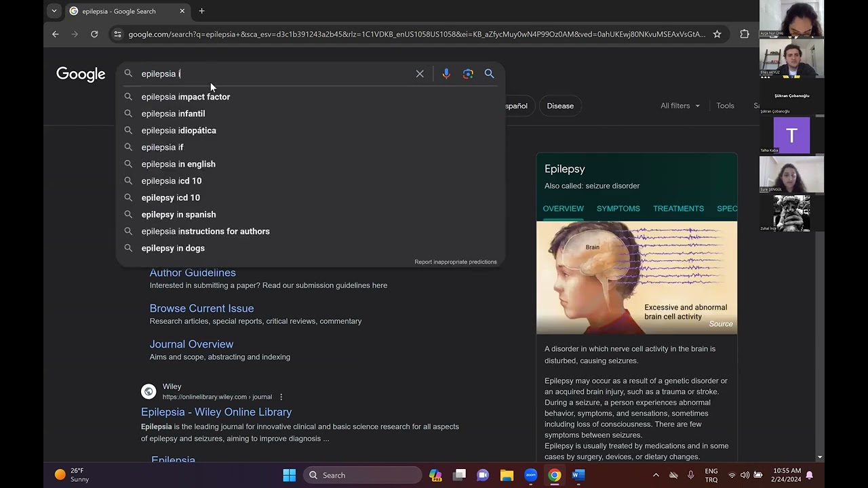Image resolution: width=868 pixels, height=488 pixels.
Task: Select suggestion 'epilepsia idiopática'
Action: coord(311,131)
